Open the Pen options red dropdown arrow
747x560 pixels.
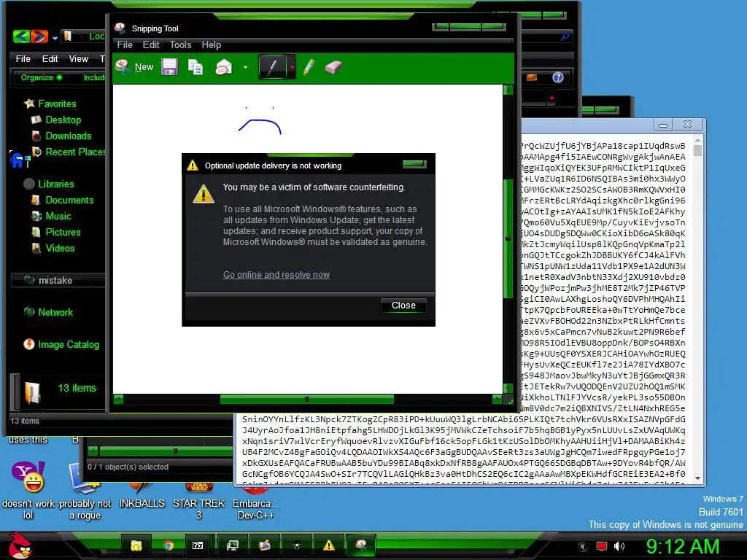(x=292, y=67)
